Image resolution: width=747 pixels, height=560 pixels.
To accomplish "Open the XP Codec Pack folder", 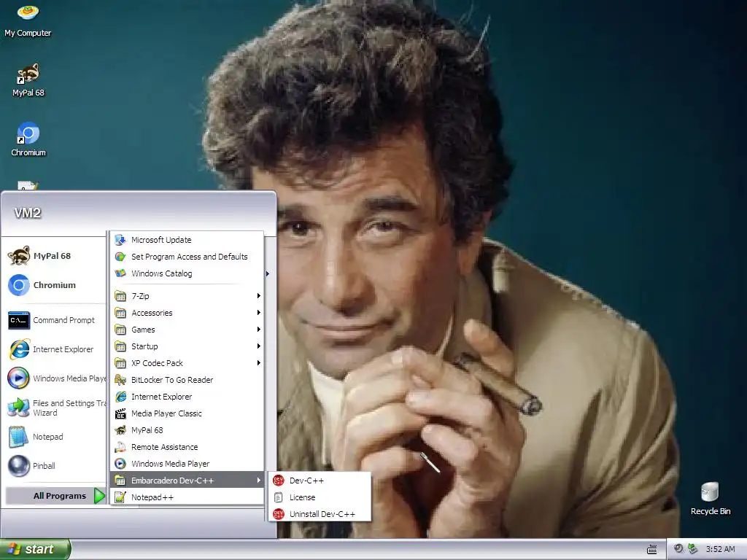I will 187,363.
